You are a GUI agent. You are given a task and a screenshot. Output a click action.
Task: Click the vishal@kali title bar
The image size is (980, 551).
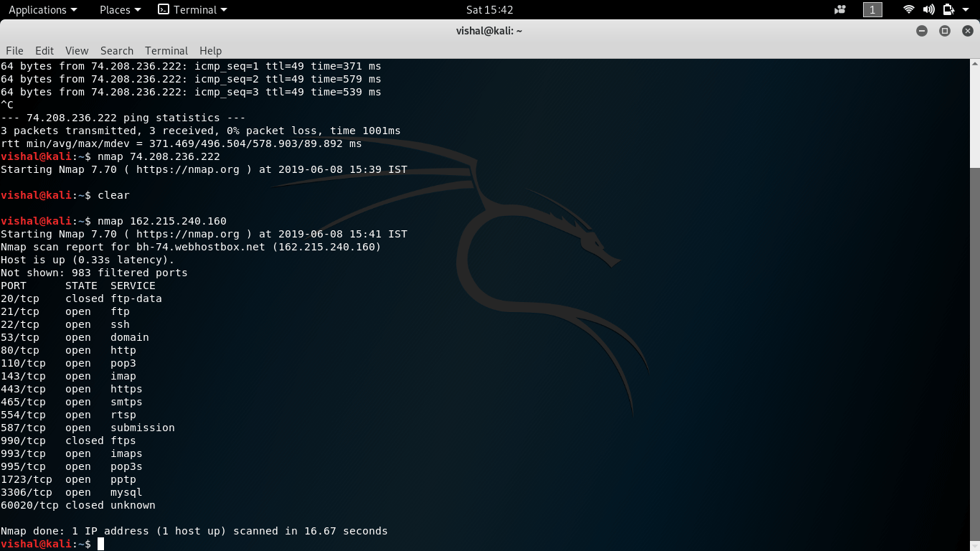click(490, 31)
